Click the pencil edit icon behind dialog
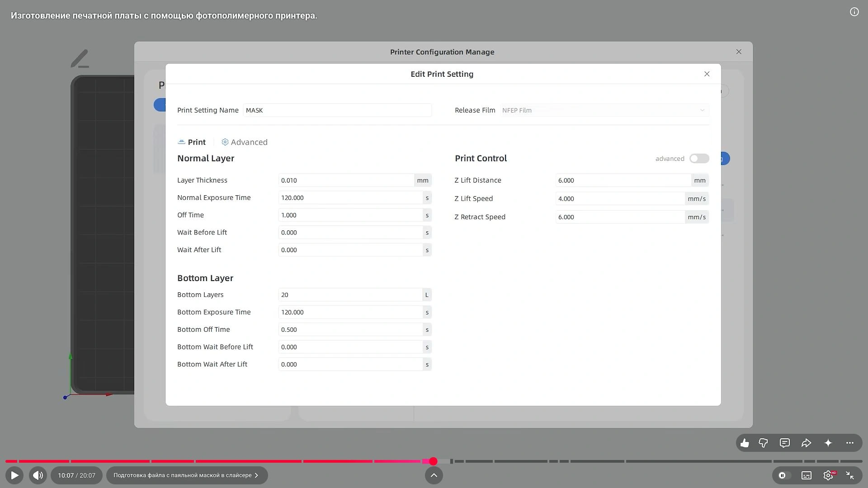This screenshot has height=488, width=868. (80, 59)
